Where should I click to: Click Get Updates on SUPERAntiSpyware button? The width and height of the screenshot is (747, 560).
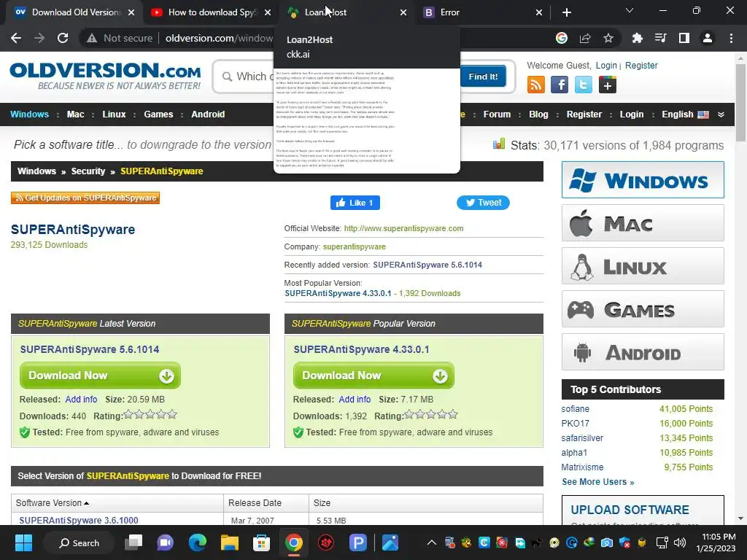point(85,198)
